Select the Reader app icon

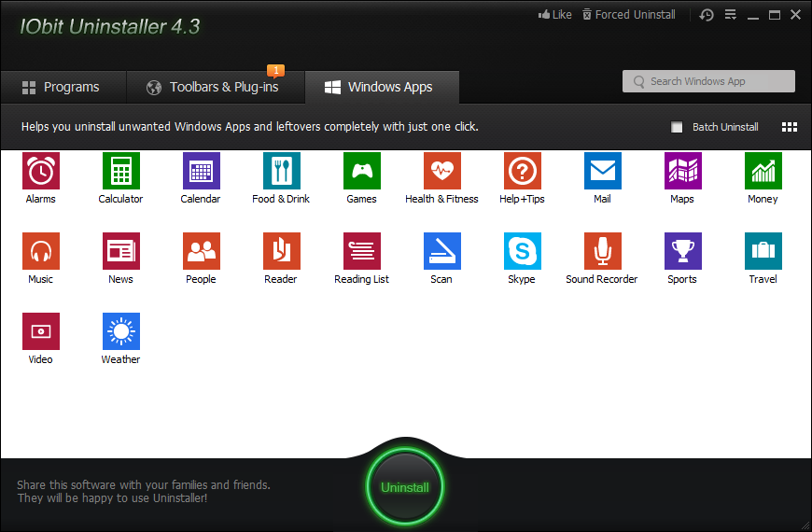point(282,251)
